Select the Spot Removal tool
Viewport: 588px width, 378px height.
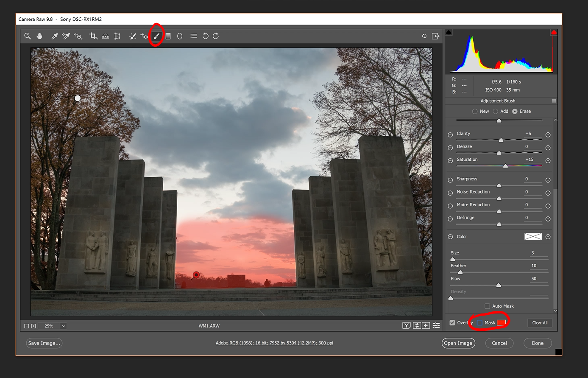[x=132, y=36]
